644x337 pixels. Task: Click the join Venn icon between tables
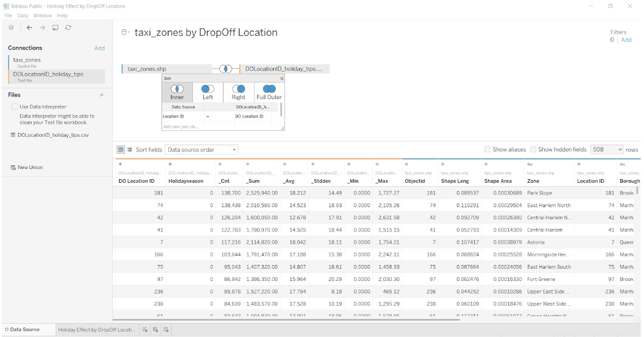[x=226, y=69]
